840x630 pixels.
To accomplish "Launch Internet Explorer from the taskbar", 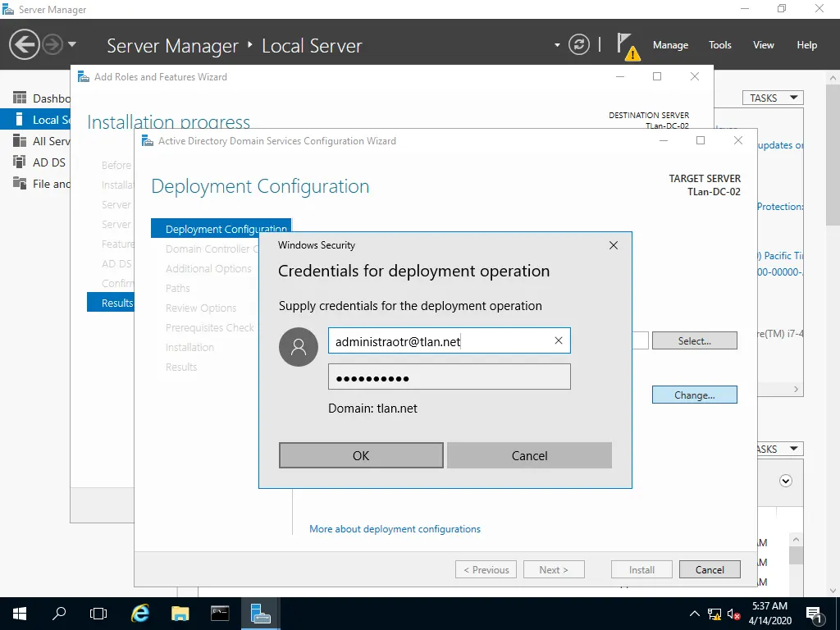I will click(139, 614).
